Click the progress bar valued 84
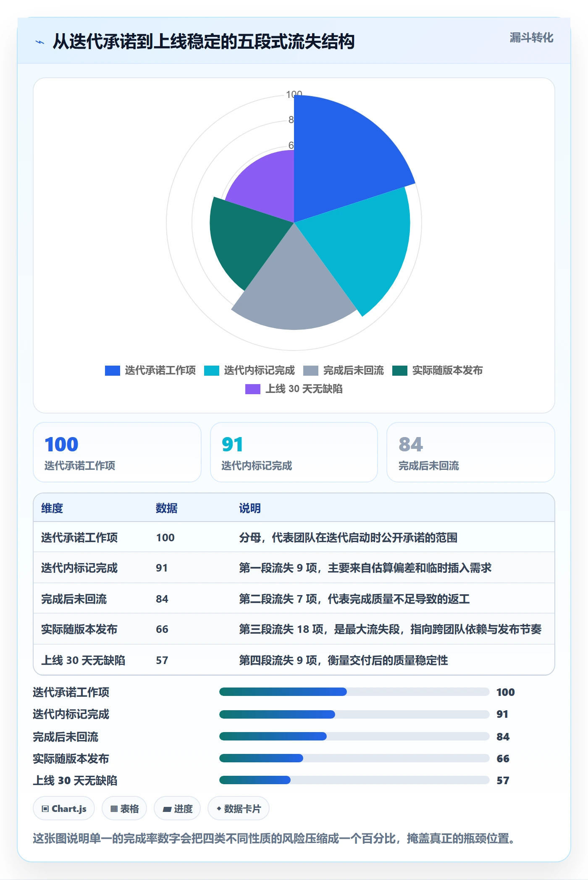588x880 pixels. (x=354, y=736)
